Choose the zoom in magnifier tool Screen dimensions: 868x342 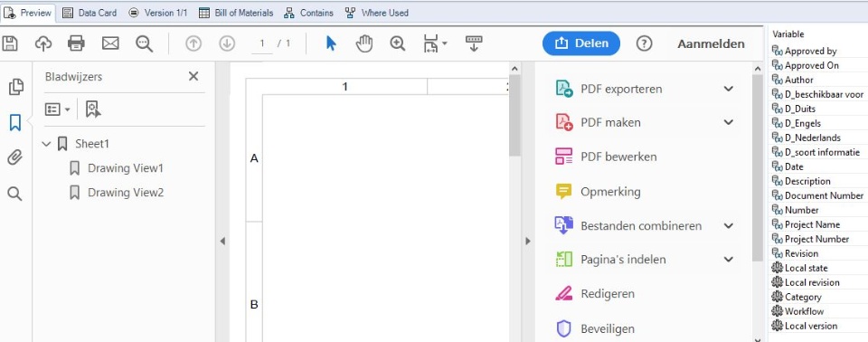[398, 43]
